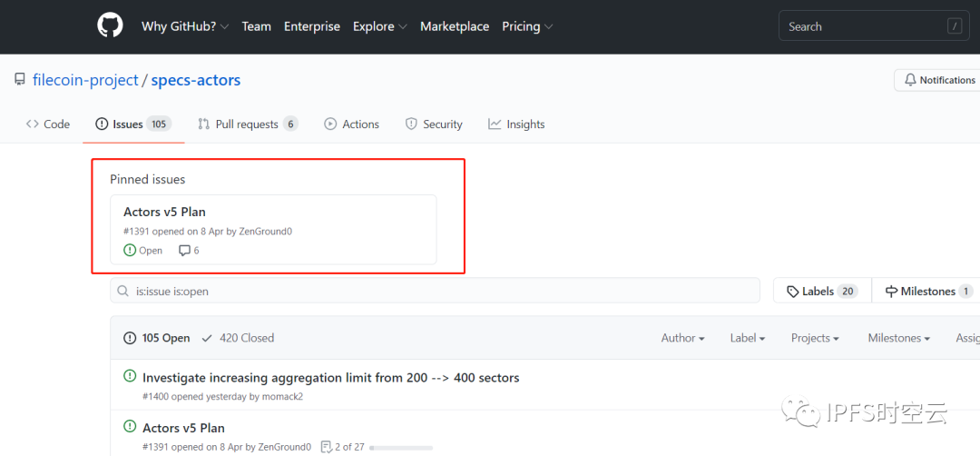Open the specs-actors repository link
The height and width of the screenshot is (456, 980).
click(x=196, y=80)
